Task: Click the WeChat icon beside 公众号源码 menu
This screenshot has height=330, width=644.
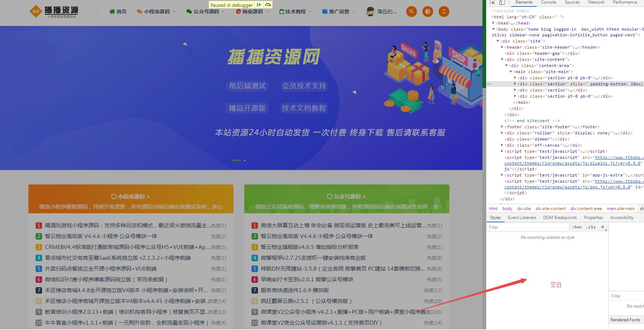Action: [189, 12]
